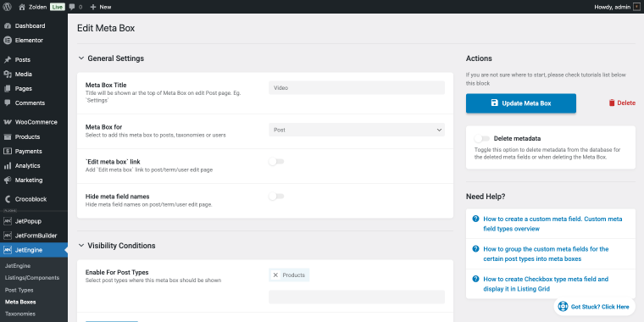Click the Media sidebar icon
Viewport: 644px width, 322px height.
8,74
